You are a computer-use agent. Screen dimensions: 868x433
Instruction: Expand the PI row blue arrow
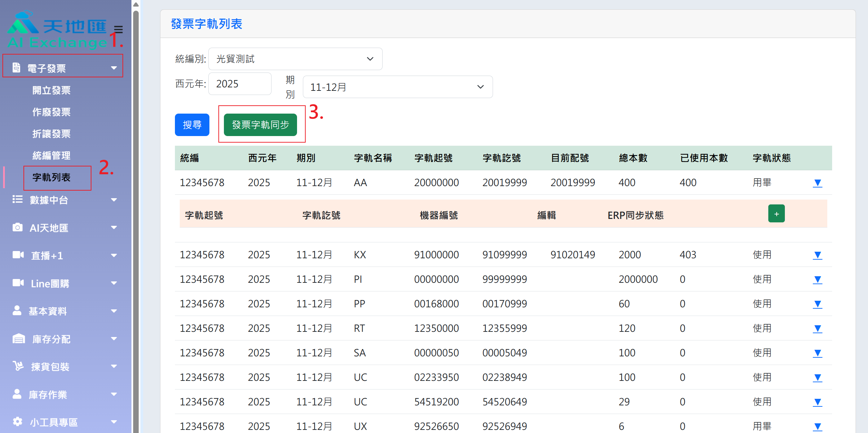[x=817, y=279]
